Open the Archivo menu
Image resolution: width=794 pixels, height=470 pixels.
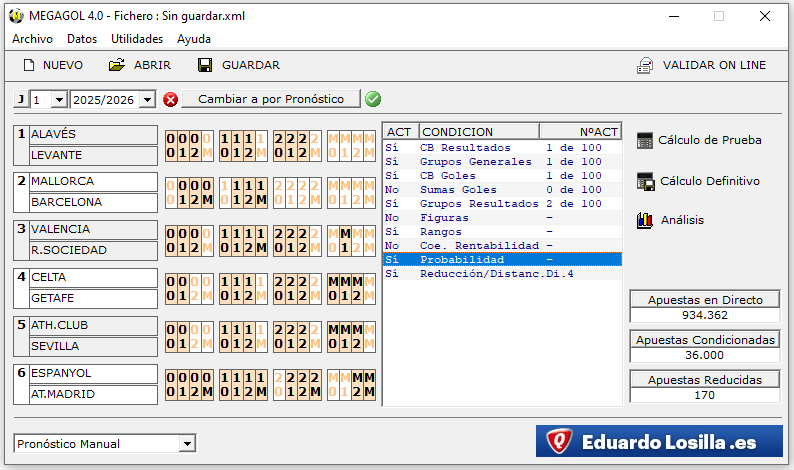tap(32, 39)
